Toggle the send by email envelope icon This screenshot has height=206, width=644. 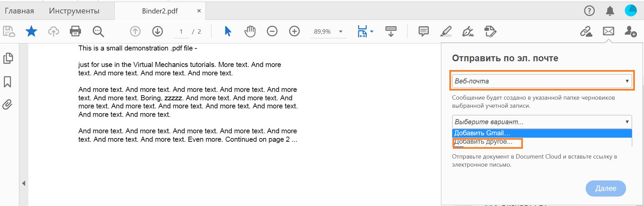[x=609, y=31]
